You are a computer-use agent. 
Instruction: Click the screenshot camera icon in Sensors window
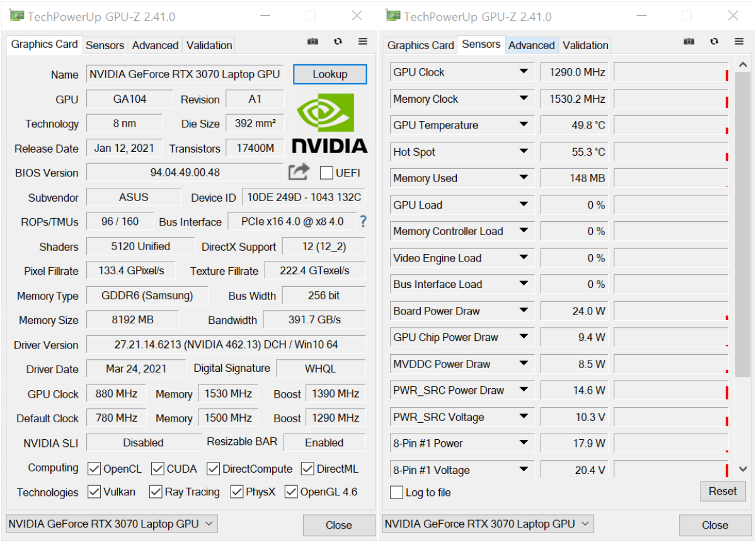click(x=689, y=42)
